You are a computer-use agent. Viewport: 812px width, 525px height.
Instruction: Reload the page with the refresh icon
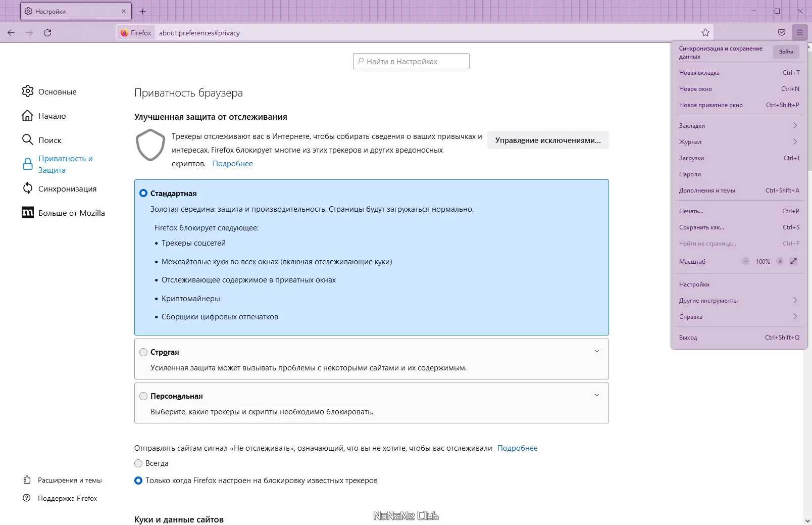coord(47,33)
